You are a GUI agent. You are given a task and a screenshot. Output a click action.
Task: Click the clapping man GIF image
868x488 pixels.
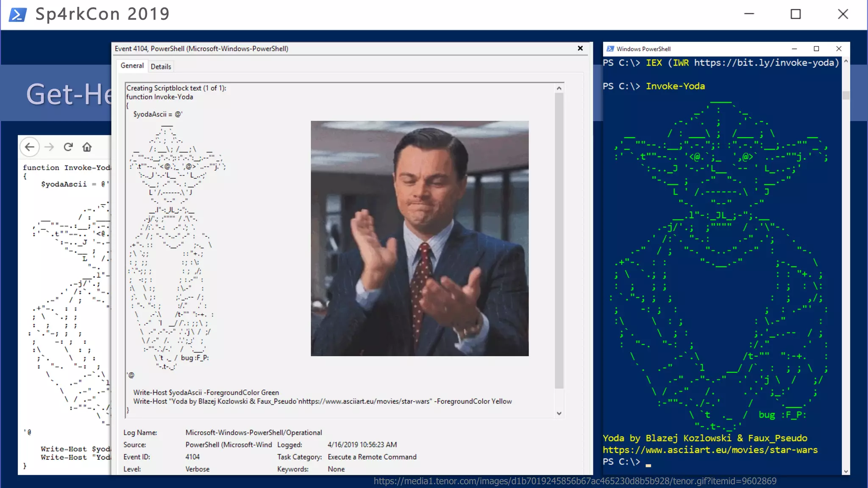click(420, 238)
